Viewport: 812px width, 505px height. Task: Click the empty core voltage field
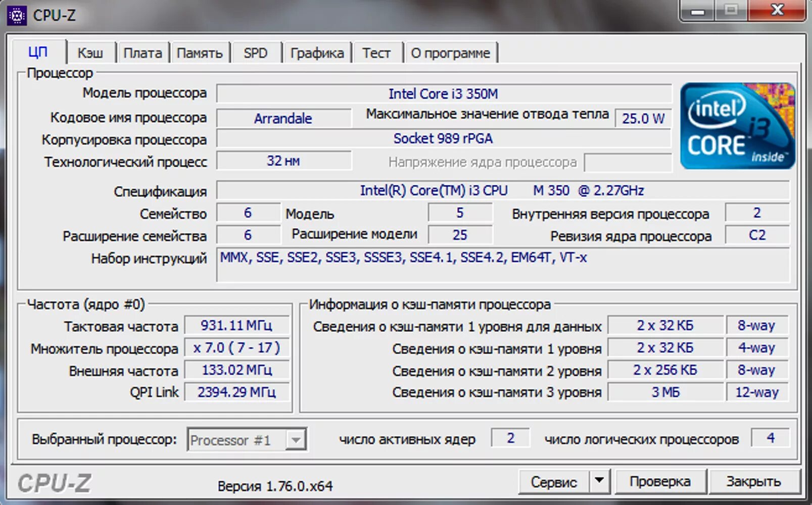(628, 163)
